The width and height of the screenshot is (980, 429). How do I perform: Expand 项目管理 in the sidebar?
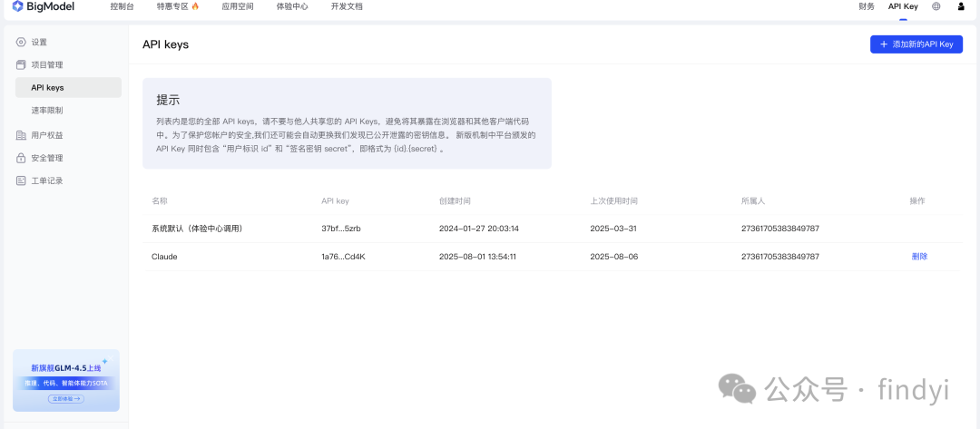[47, 65]
